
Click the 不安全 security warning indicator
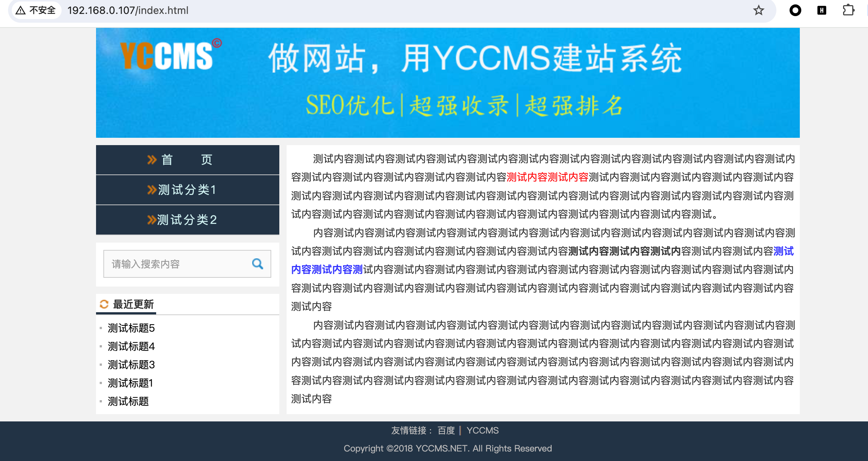coord(36,10)
